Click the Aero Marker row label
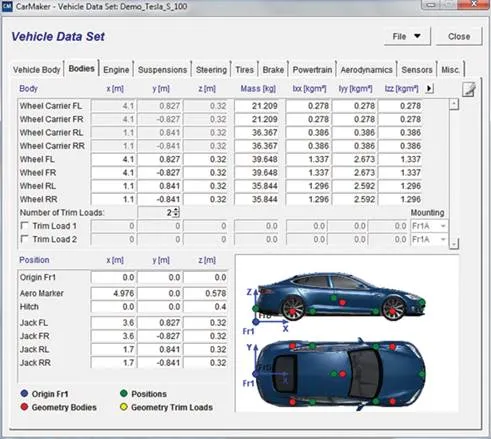The image size is (491, 439). pos(42,293)
